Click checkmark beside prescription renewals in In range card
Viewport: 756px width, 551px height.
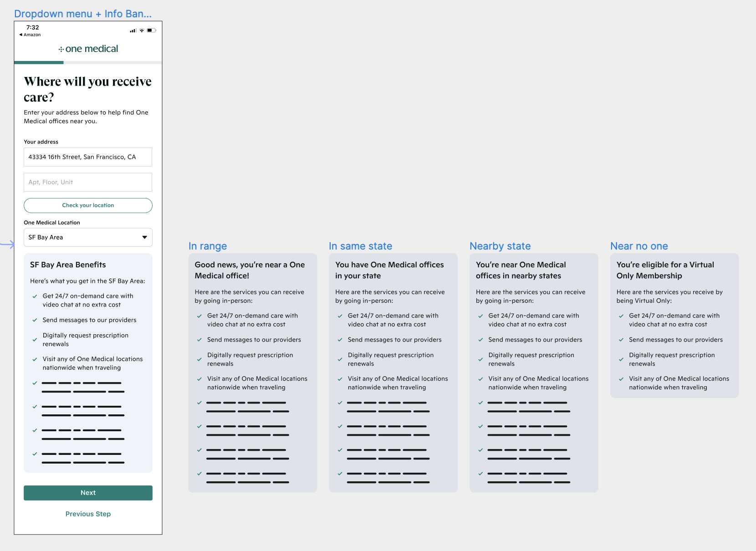tap(199, 359)
